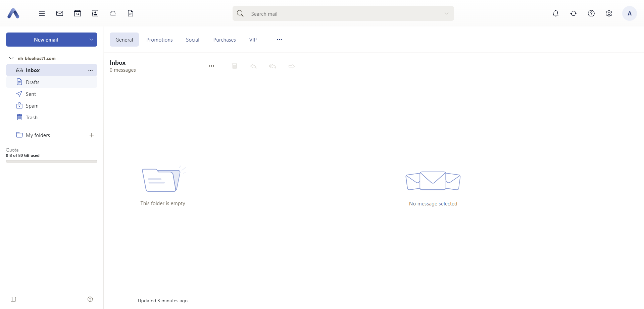Add a folder with the plus button
Image resolution: width=644 pixels, height=309 pixels.
91,135
